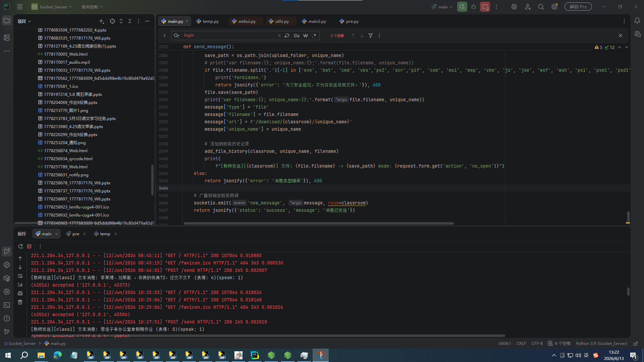Screen dimensions: 644x362
Task: Go to previous search occurrence
Action: tap(353, 36)
